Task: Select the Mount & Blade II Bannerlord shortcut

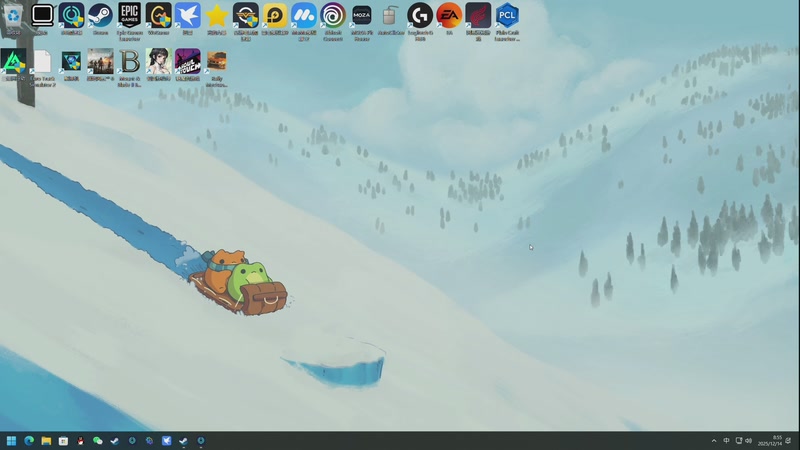Action: (130, 68)
